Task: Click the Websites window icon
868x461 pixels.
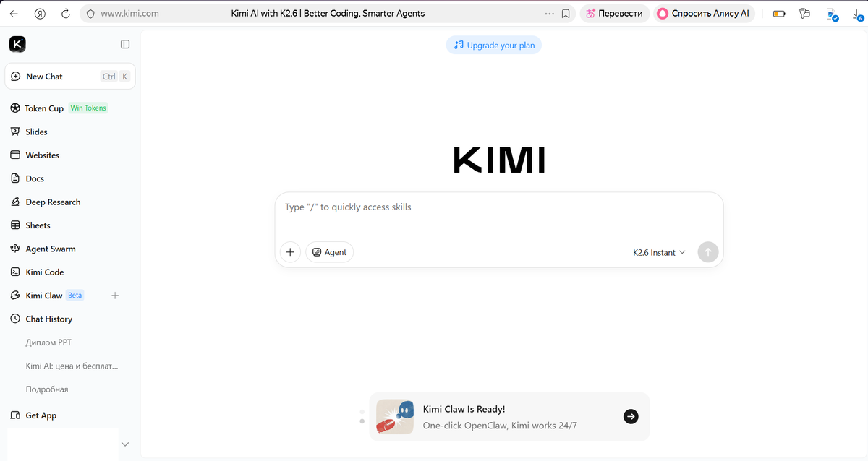Action: (15, 155)
